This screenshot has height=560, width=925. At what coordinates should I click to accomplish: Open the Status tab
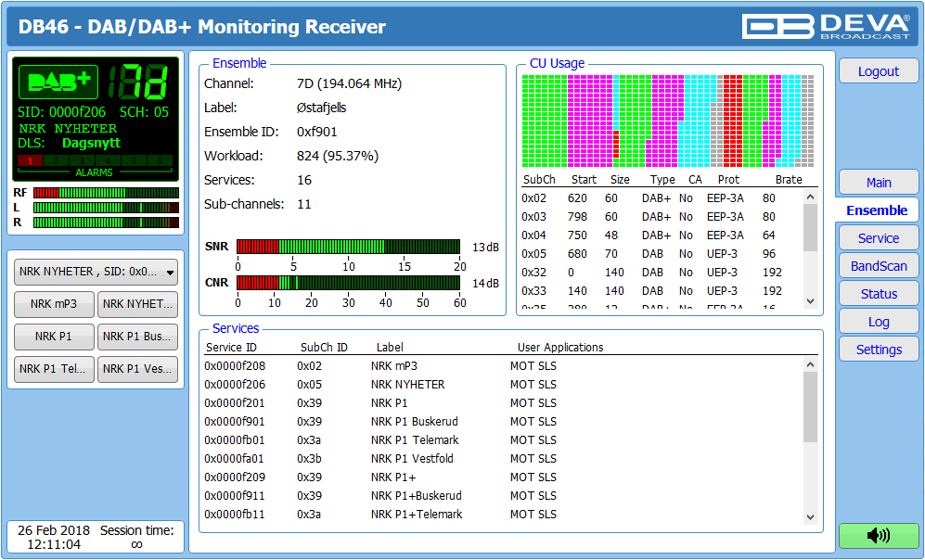879,294
